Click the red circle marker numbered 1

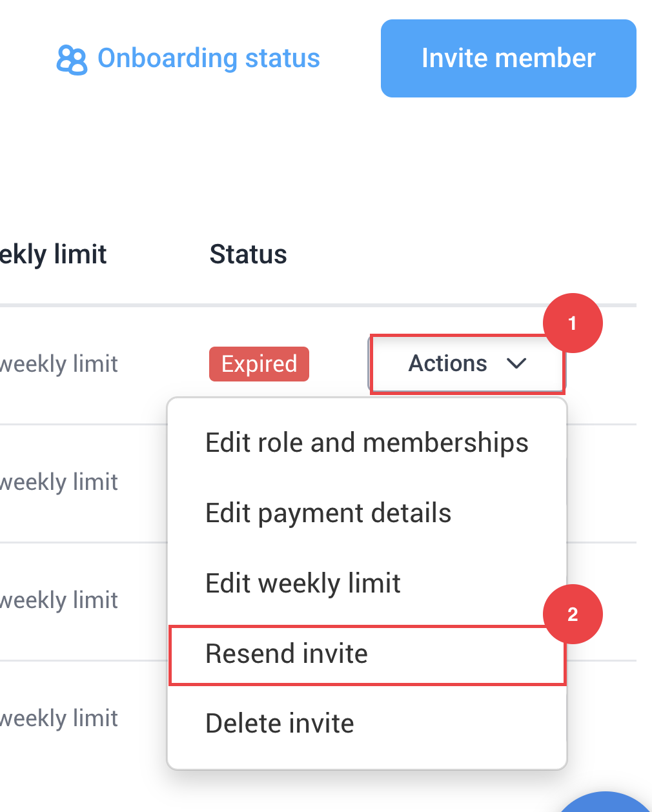point(573,323)
